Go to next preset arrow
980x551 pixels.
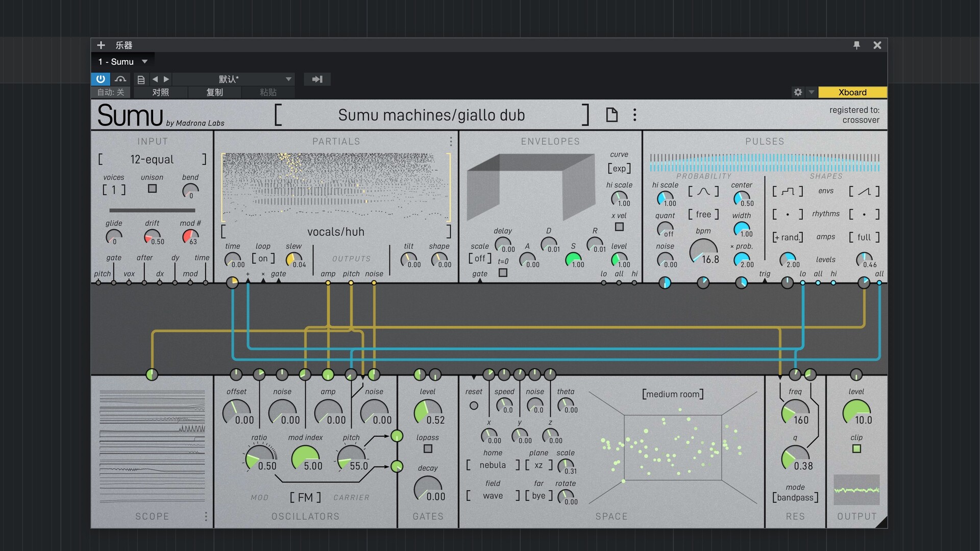(166, 79)
